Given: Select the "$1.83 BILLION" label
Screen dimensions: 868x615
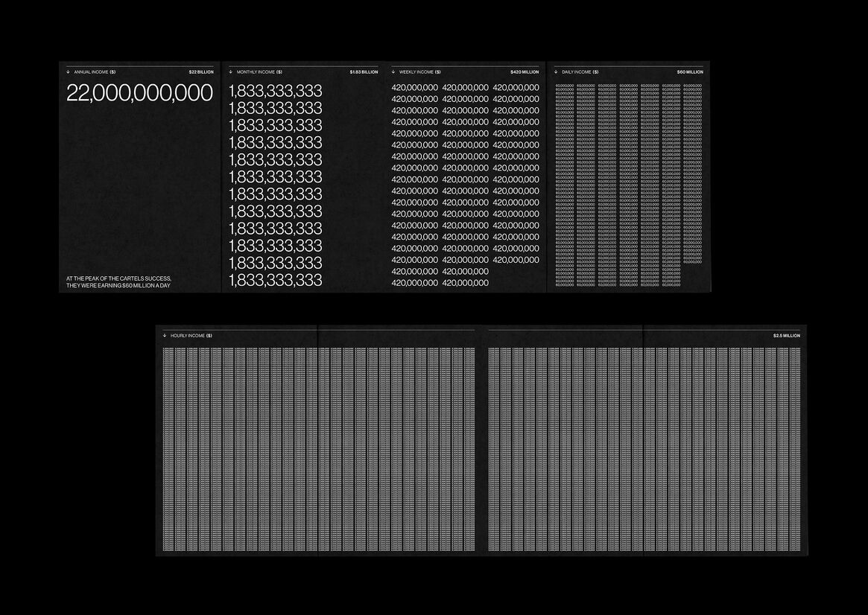Looking at the screenshot, I should 364,72.
